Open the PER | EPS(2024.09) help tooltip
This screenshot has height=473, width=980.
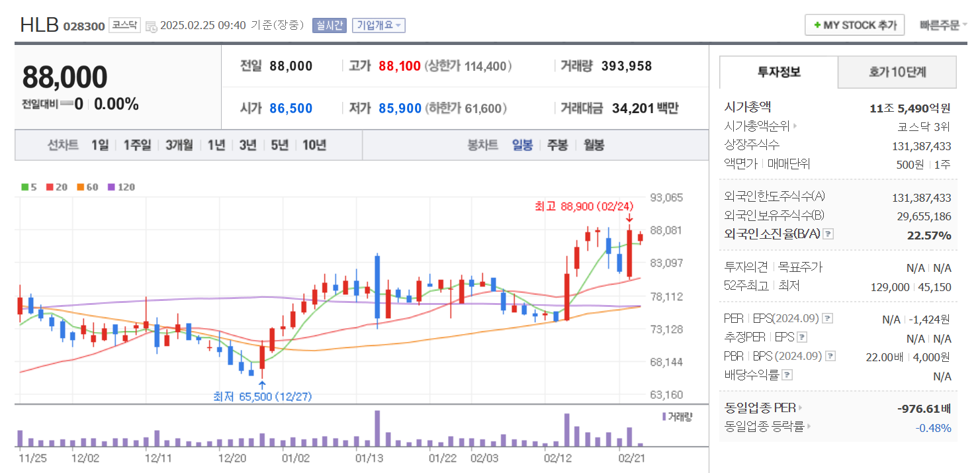pos(826,318)
